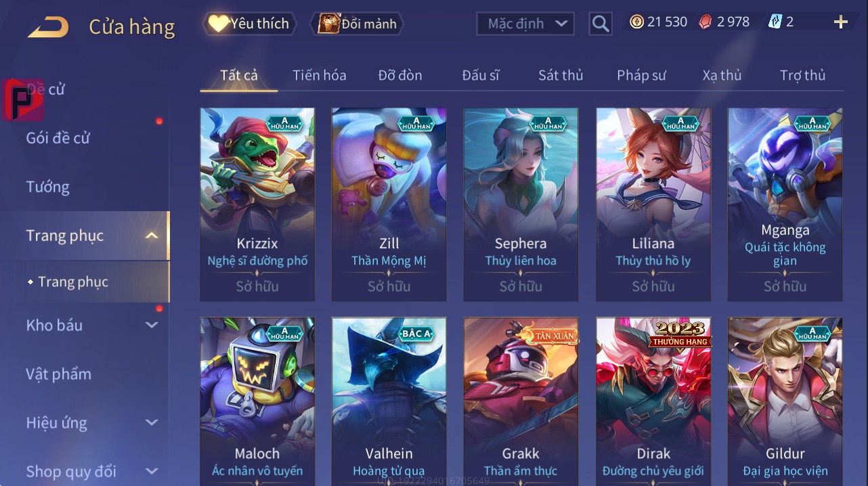Open Gói đề cử in the sidebar
Screen dimensions: 868x486
coord(58,138)
